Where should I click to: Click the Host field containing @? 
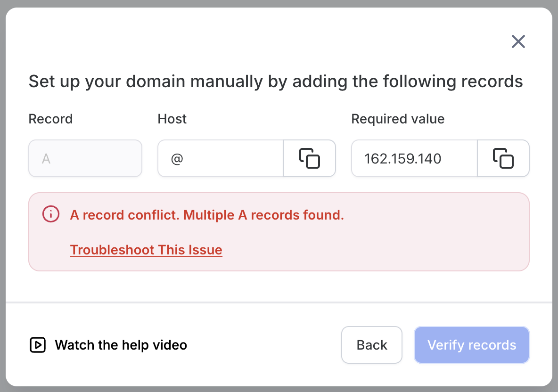point(221,158)
